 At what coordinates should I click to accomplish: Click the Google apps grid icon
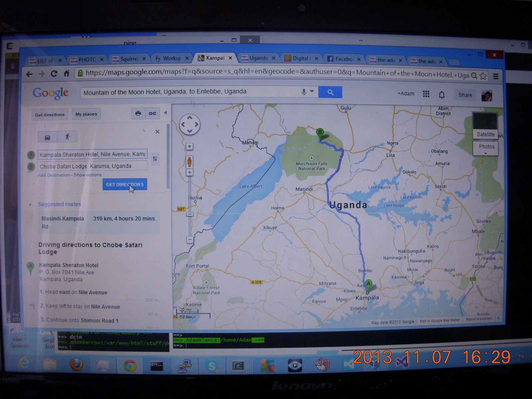(x=426, y=94)
